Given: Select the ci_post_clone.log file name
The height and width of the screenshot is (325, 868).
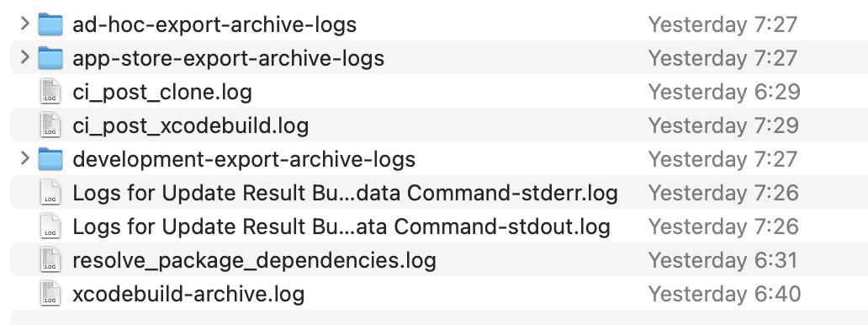Looking at the screenshot, I should 162,92.
